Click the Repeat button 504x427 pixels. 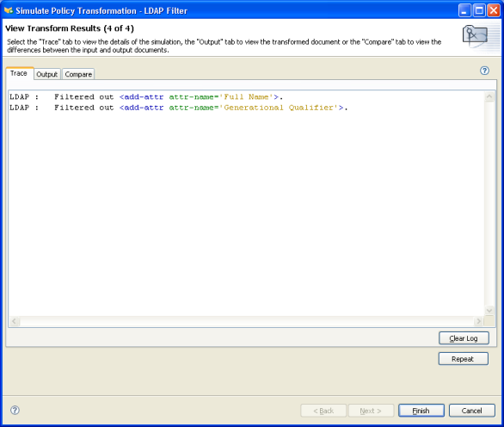pyautogui.click(x=463, y=359)
